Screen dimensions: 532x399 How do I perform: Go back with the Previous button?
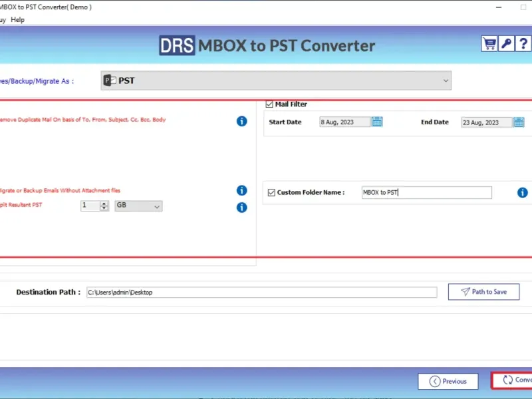[448, 381]
